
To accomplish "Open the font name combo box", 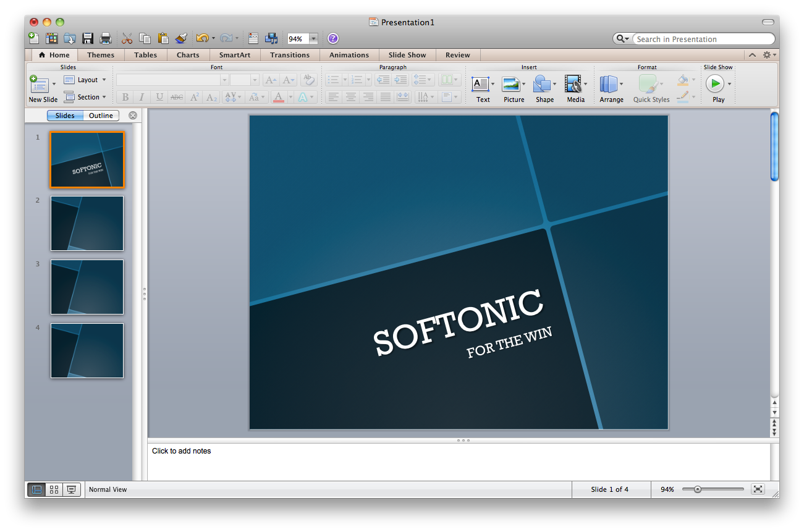I will (172, 80).
